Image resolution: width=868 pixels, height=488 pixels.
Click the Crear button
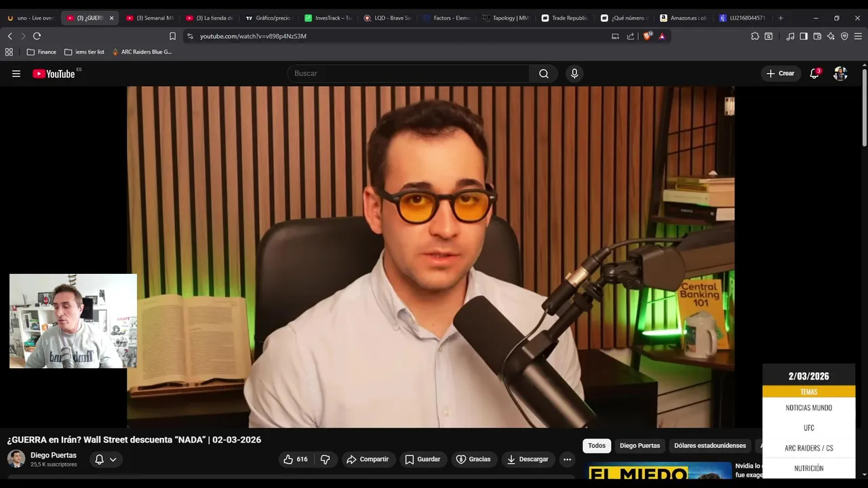780,73
